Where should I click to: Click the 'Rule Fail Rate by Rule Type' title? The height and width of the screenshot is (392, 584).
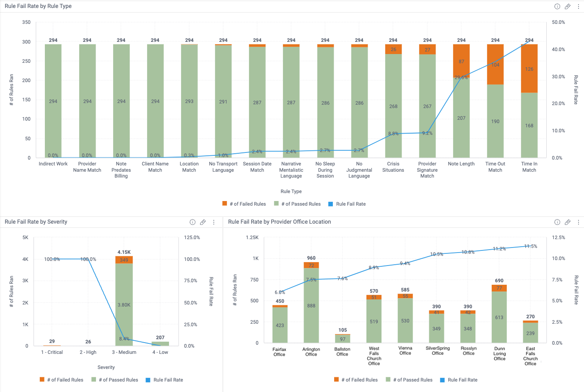coord(38,6)
